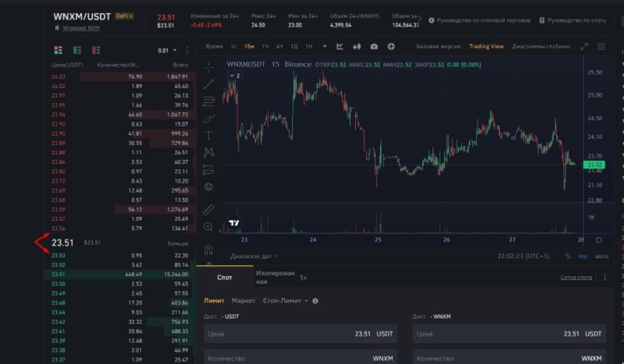Select the Limit order type
Image resolution: width=624 pixels, height=364 pixels.
pos(214,301)
